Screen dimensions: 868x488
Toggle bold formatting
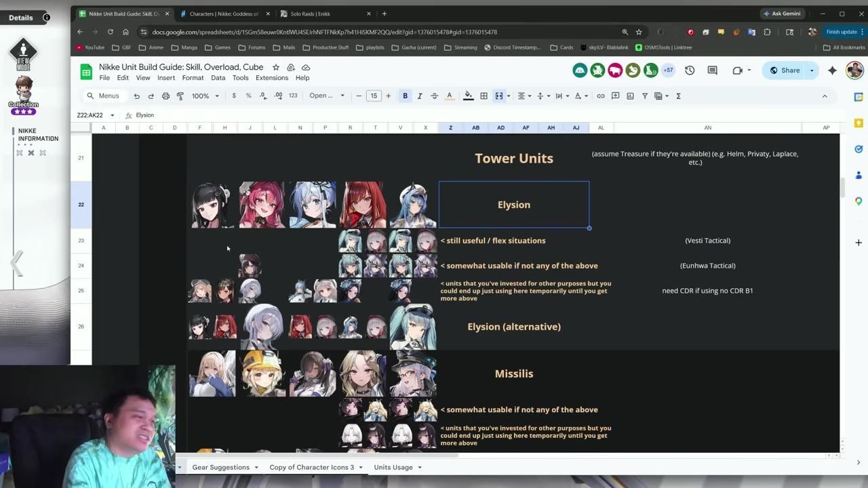tap(405, 96)
